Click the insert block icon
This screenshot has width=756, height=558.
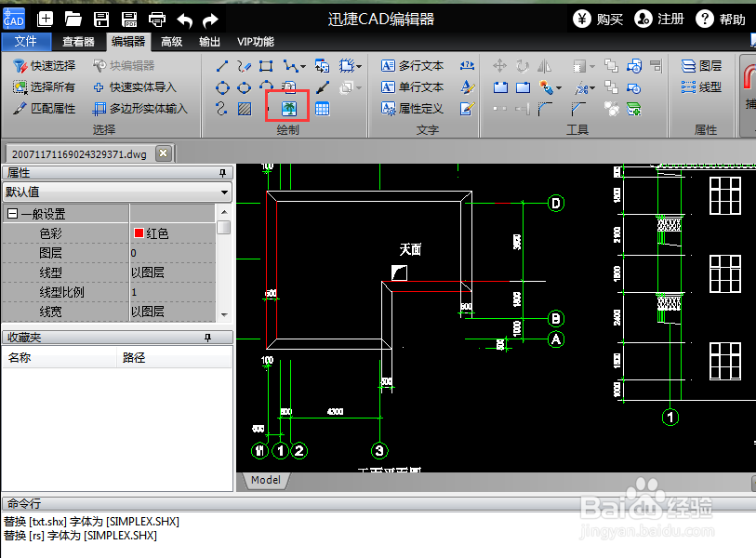point(322,66)
